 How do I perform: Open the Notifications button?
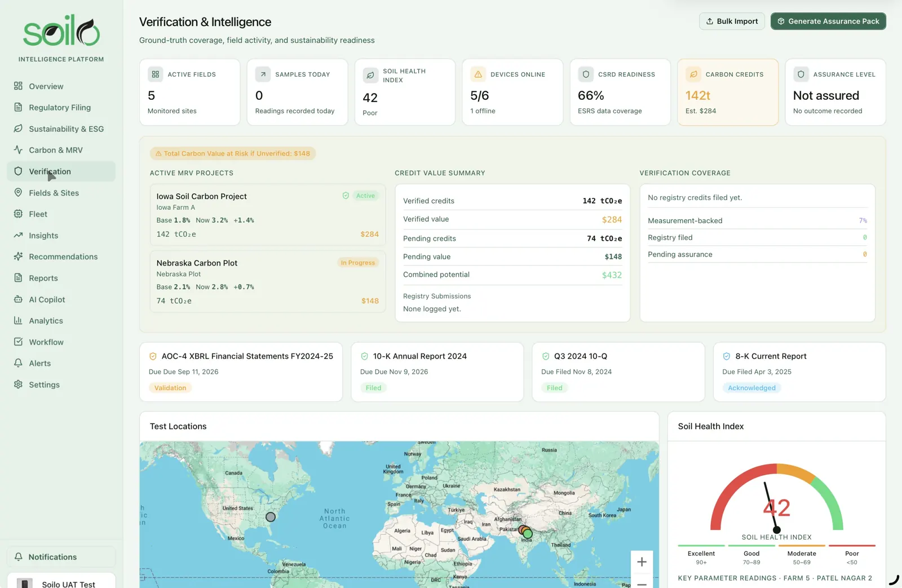(x=61, y=557)
